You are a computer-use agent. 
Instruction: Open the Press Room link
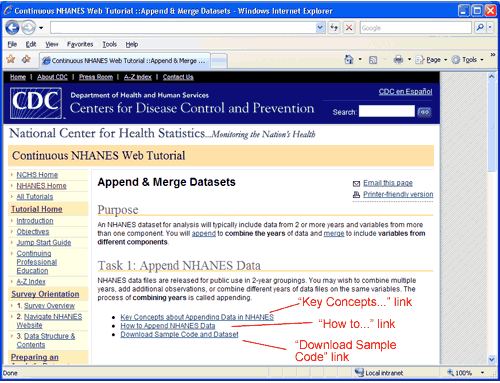pos(96,77)
